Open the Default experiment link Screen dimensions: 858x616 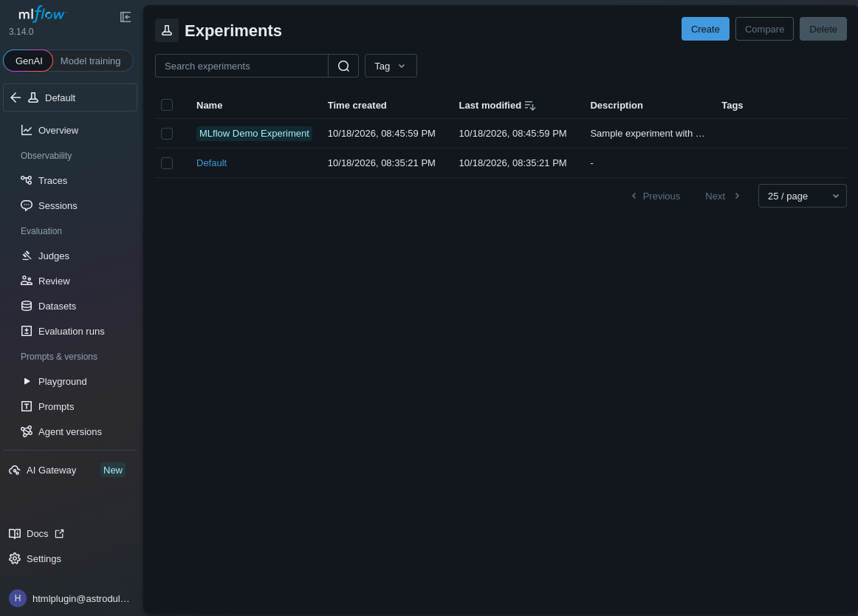pyautogui.click(x=211, y=163)
